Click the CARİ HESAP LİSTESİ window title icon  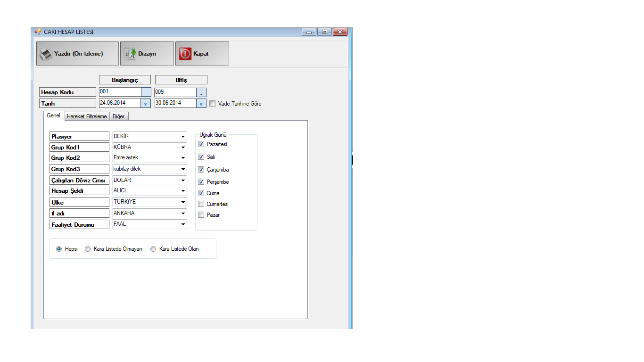[x=38, y=32]
